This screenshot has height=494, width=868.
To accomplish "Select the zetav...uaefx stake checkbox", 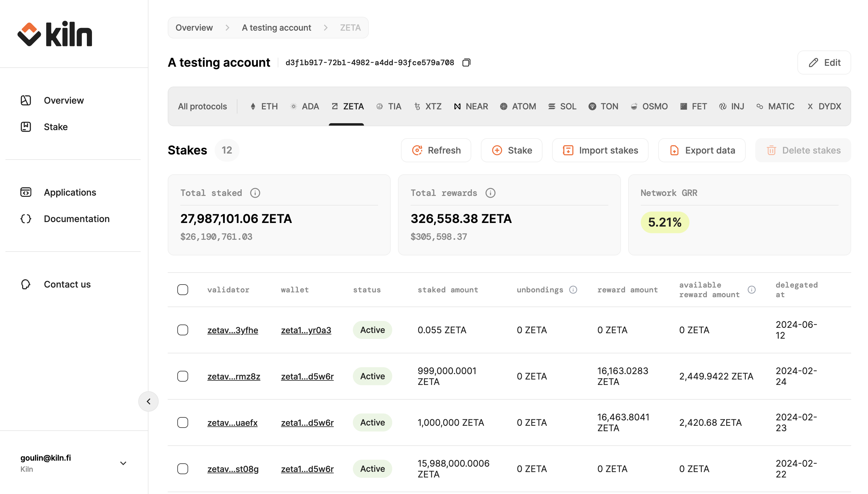I will 182,422.
